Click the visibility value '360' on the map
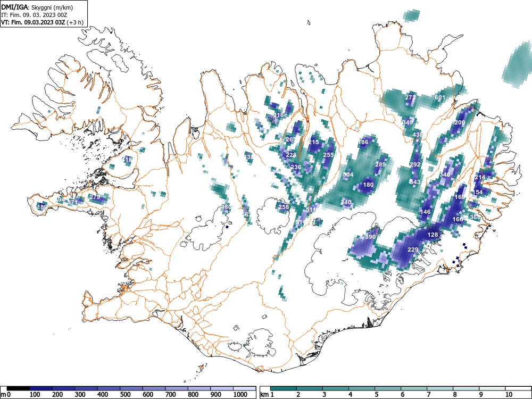The width and height of the screenshot is (532, 399). point(475,217)
